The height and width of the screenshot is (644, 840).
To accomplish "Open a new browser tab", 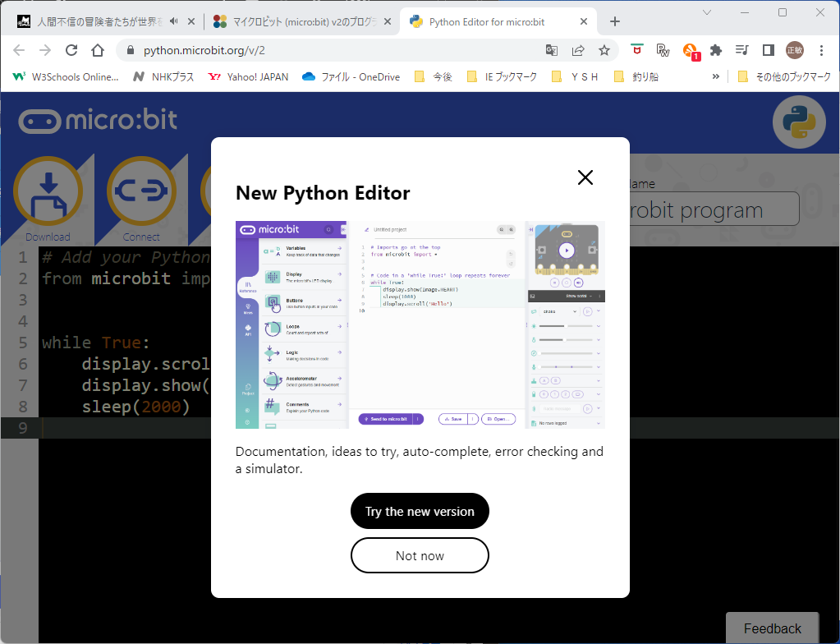I will (615, 21).
